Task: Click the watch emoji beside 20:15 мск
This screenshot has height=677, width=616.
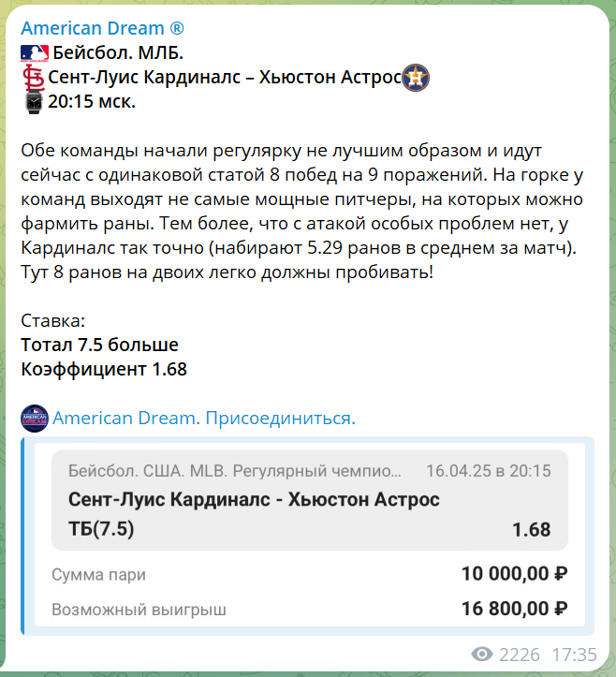Action: [34, 102]
